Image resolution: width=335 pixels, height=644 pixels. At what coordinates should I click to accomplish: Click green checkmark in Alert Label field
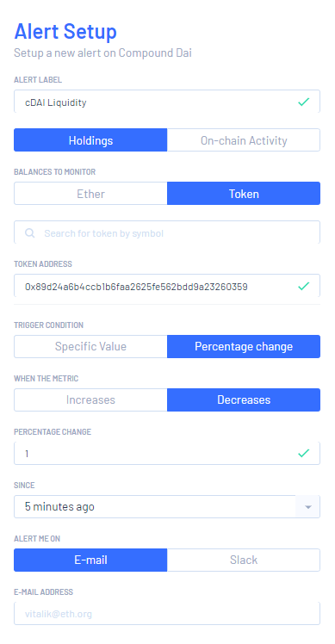click(303, 102)
